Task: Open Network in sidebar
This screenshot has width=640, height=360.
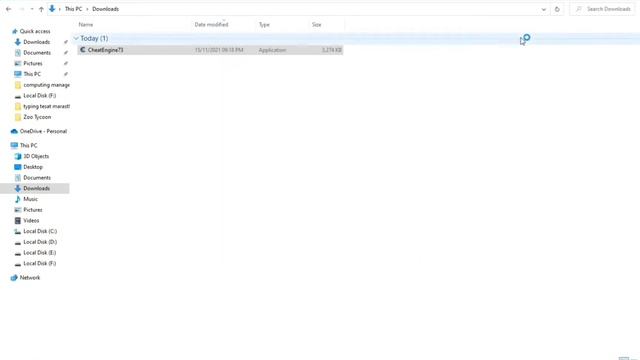Action: (x=30, y=278)
